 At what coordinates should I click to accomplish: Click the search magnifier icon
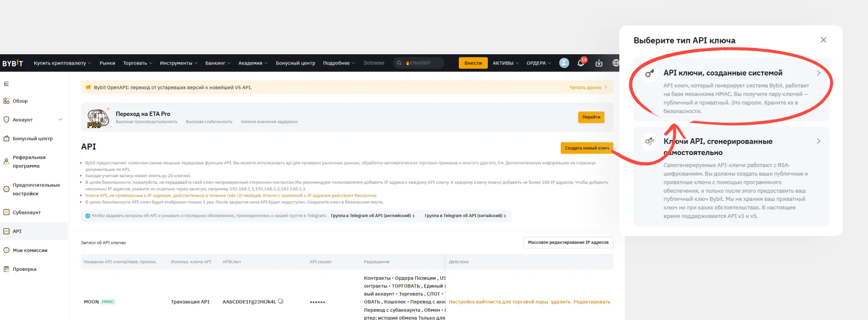click(399, 63)
